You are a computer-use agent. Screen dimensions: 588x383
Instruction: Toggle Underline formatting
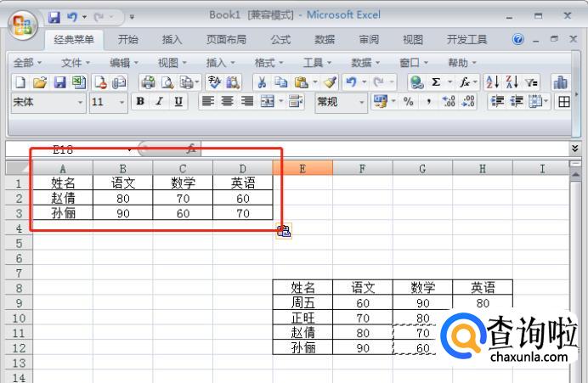coord(178,102)
